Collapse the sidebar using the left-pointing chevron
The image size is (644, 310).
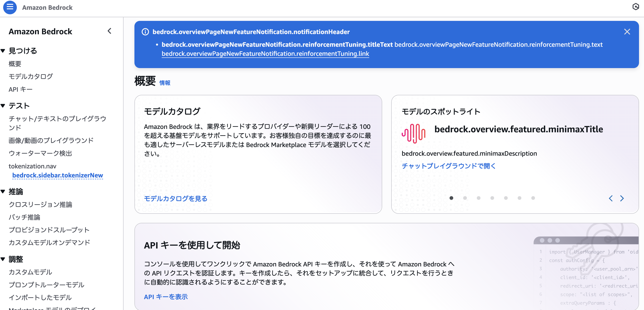click(109, 31)
